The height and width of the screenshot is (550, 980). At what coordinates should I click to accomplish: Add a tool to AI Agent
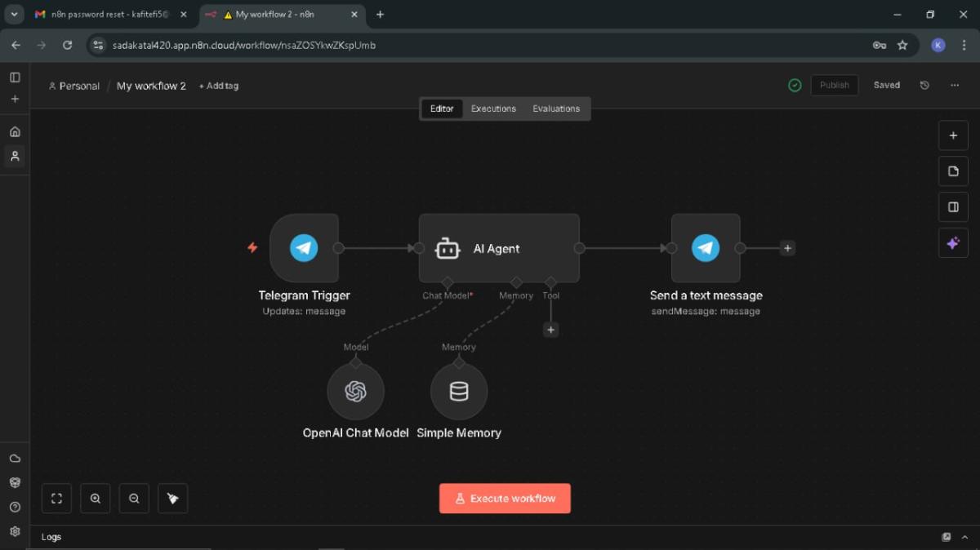tap(551, 330)
